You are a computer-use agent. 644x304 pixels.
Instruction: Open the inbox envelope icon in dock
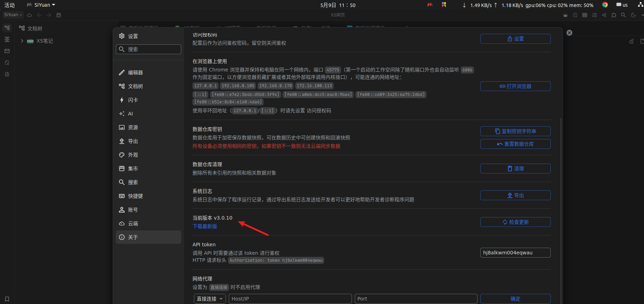click(7, 51)
